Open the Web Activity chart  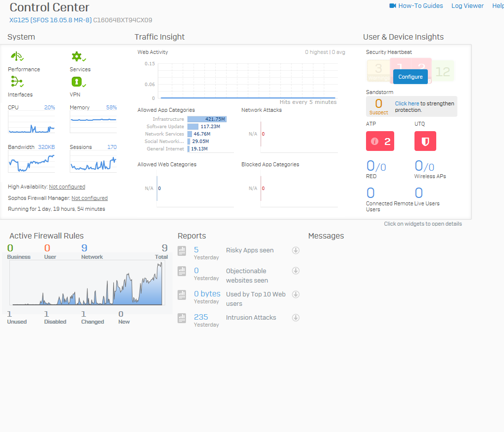click(x=247, y=81)
